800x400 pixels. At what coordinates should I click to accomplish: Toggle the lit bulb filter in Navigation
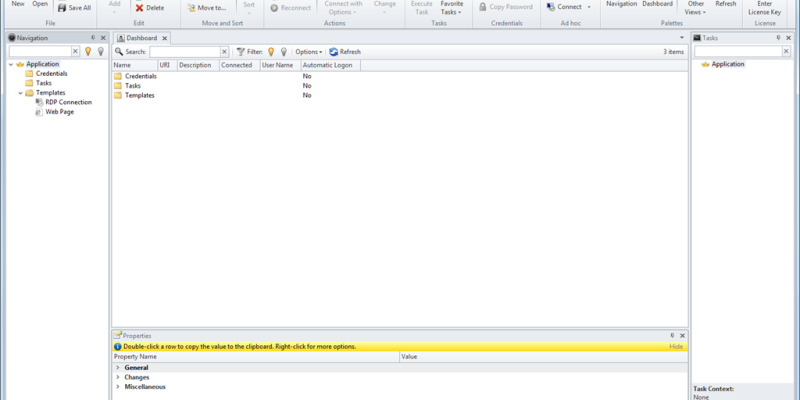point(88,51)
